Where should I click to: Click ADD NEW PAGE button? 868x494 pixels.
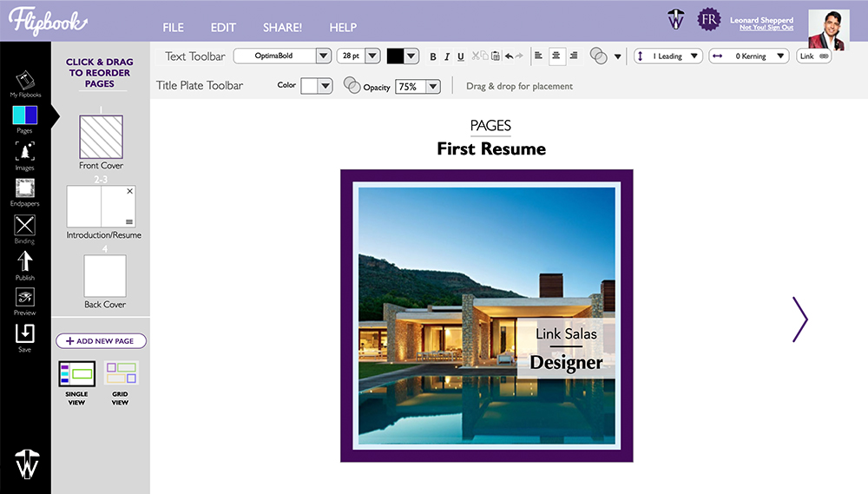[101, 341]
